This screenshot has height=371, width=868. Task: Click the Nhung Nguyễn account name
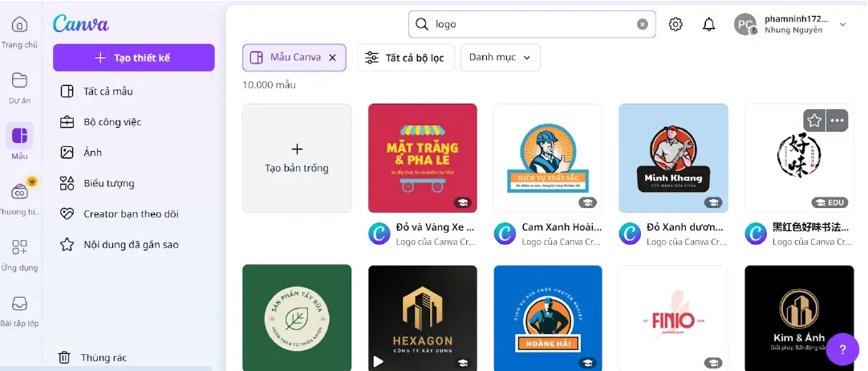click(x=793, y=30)
